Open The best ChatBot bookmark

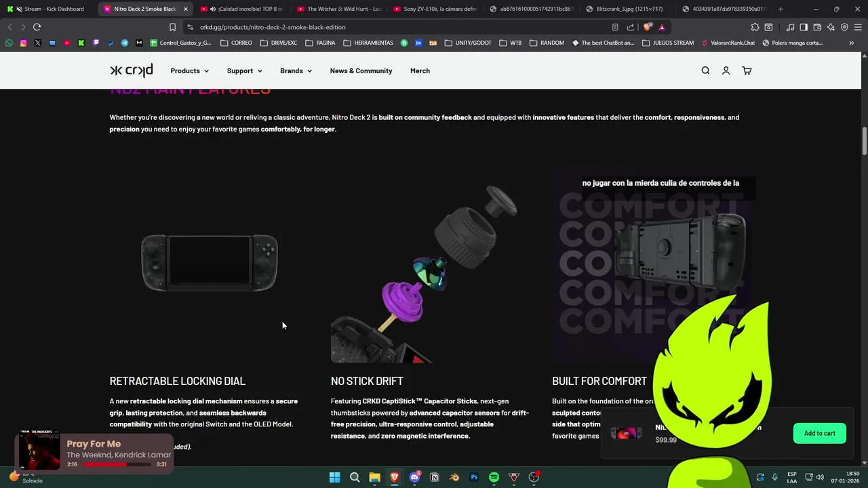point(603,43)
